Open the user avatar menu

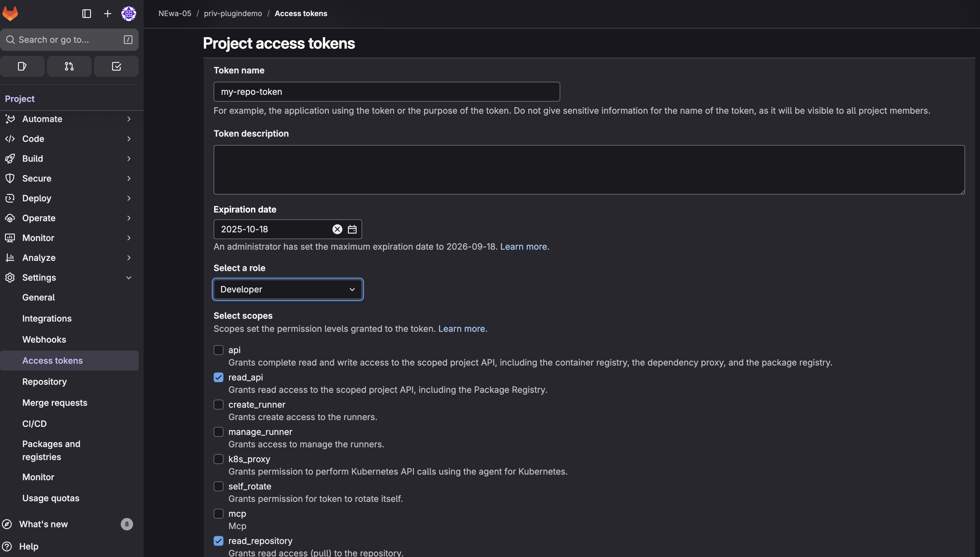click(128, 14)
